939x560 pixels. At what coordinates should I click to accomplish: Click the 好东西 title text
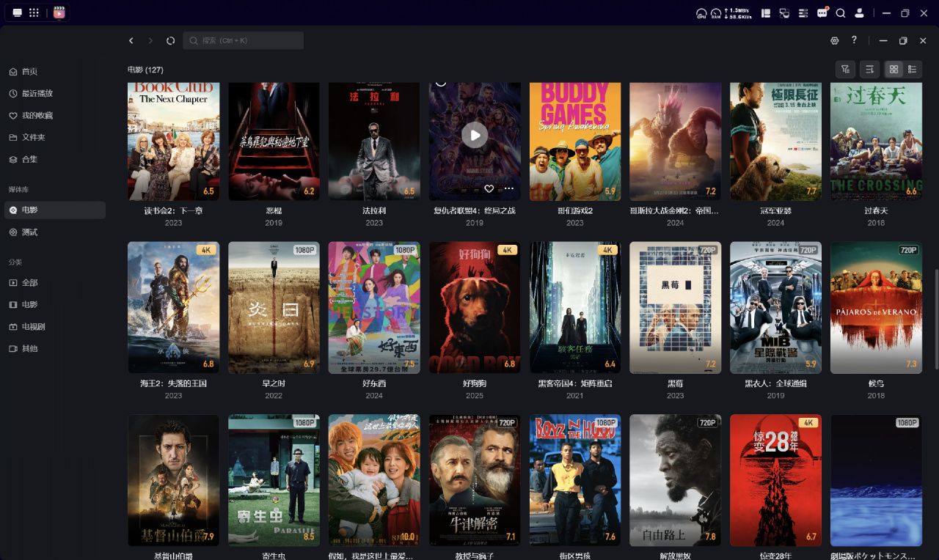(x=374, y=383)
